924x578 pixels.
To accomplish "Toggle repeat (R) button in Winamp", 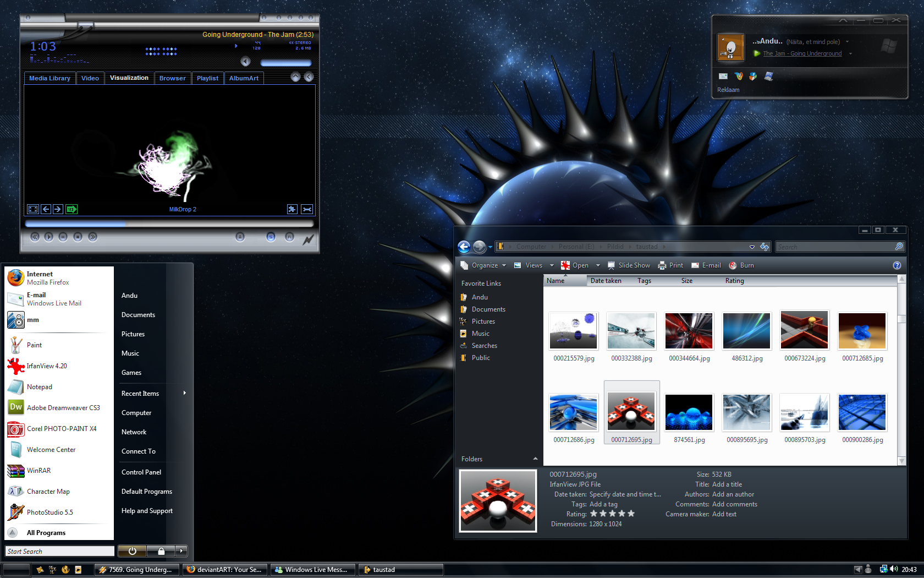I will pyautogui.click(x=289, y=237).
